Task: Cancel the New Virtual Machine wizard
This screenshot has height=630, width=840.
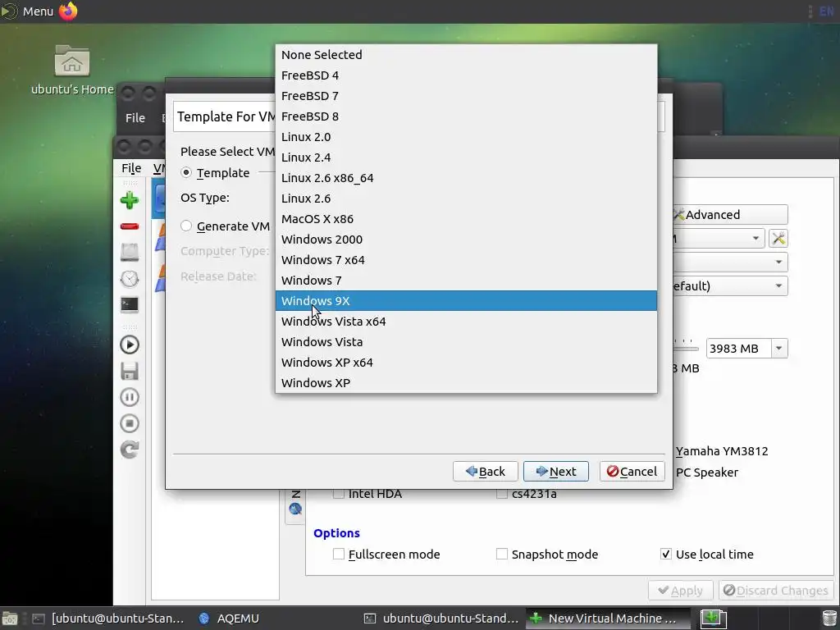Action: (x=632, y=472)
